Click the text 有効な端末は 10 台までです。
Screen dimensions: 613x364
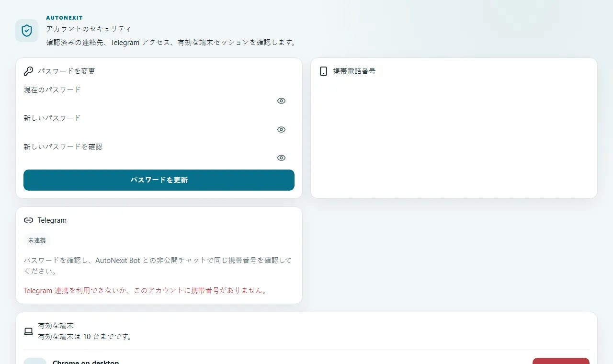[x=85, y=337]
